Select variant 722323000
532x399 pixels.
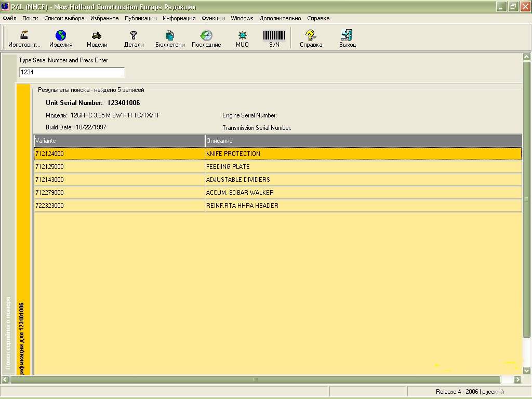119,206
